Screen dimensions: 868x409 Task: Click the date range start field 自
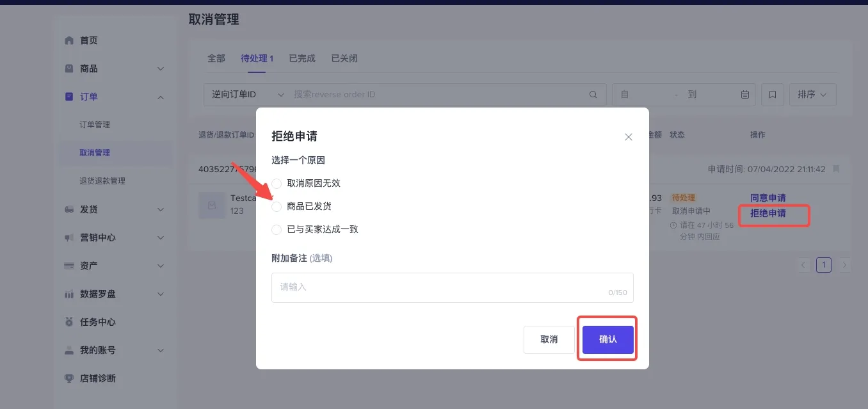pyautogui.click(x=645, y=95)
